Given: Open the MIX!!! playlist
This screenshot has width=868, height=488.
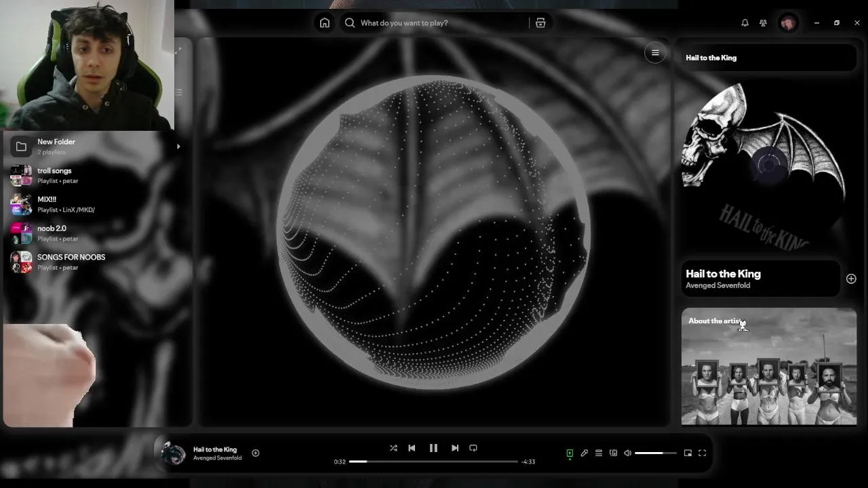Looking at the screenshot, I should (x=95, y=204).
